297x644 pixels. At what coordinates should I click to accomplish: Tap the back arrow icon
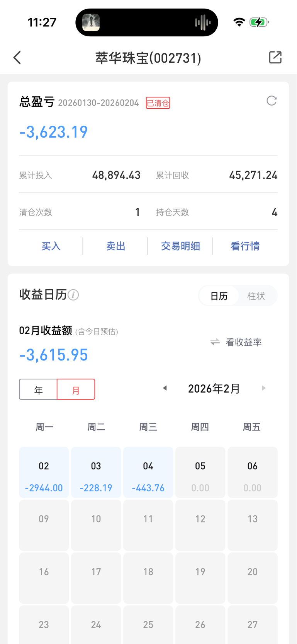point(17,58)
